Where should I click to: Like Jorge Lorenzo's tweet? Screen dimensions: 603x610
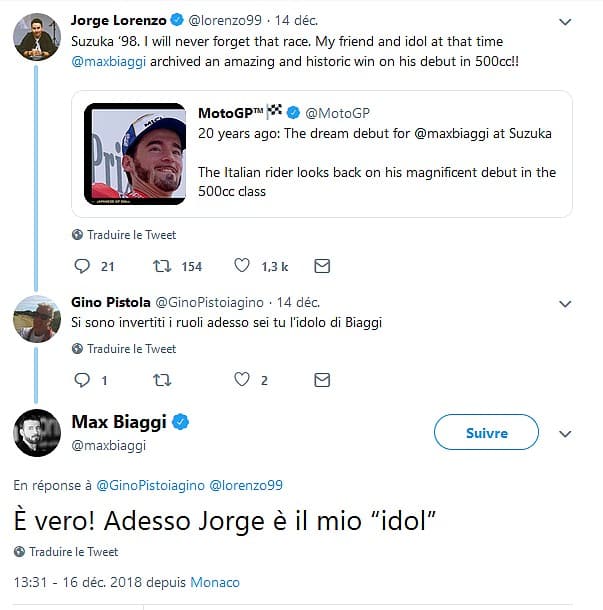point(242,266)
